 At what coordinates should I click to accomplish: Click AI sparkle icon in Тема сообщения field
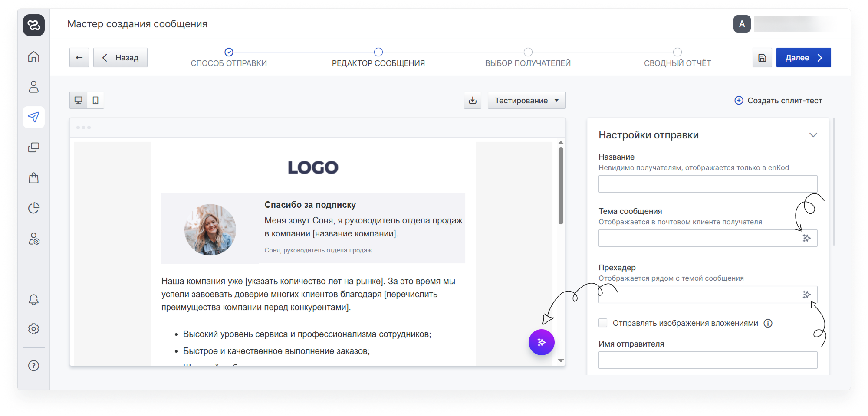pos(806,238)
